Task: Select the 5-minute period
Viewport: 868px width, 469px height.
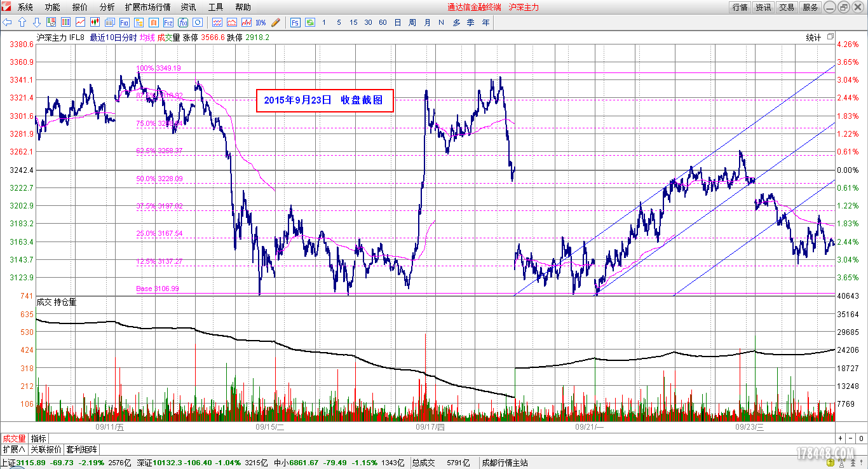Action: pos(339,22)
